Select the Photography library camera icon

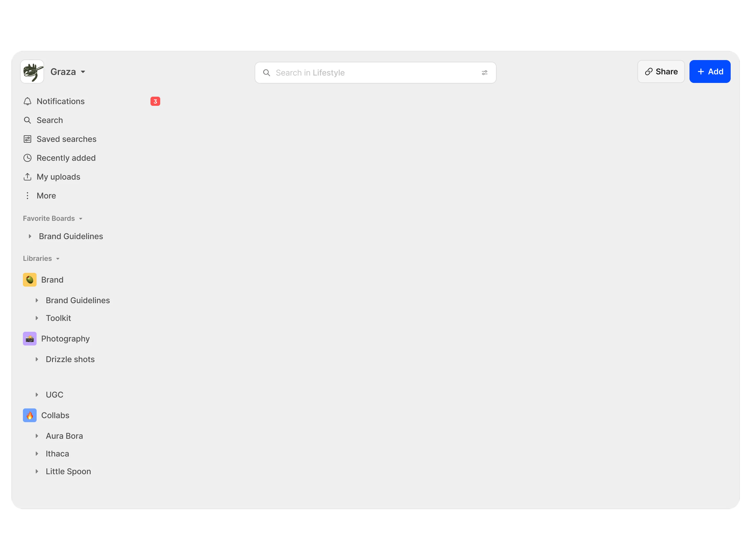pyautogui.click(x=30, y=339)
